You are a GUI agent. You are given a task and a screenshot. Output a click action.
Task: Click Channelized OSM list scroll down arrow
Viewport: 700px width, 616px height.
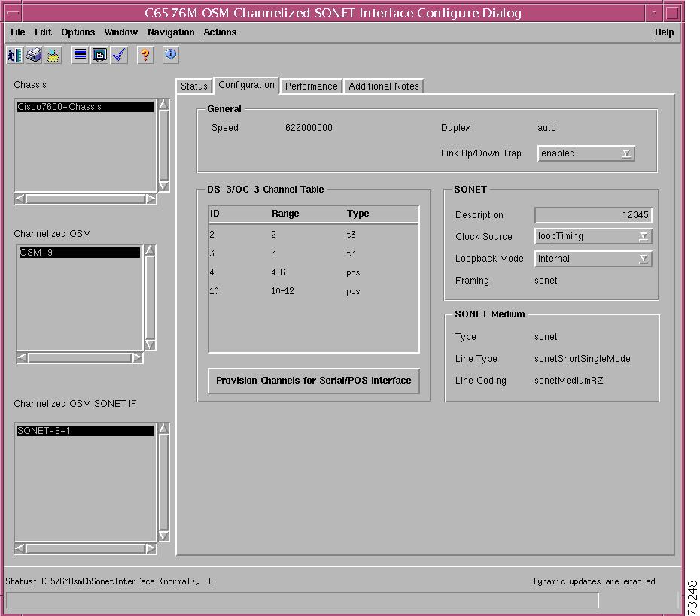[x=150, y=344]
